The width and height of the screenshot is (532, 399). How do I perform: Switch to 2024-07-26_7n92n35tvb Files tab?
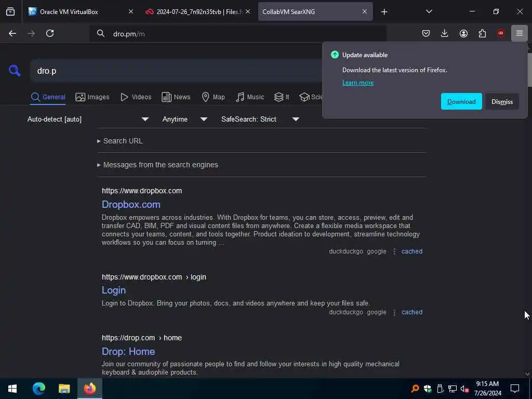[x=197, y=11]
